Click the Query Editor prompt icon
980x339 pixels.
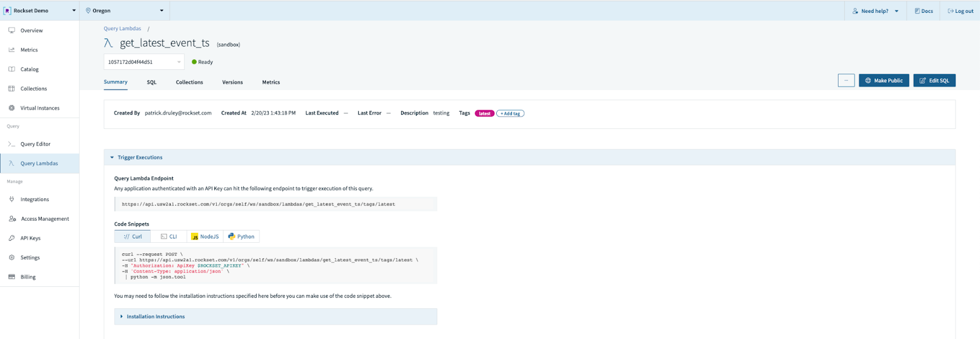click(x=12, y=144)
